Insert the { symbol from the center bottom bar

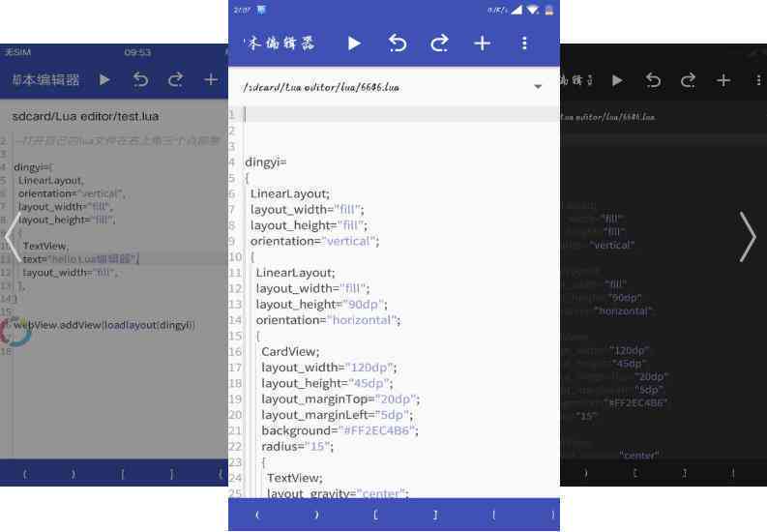(x=494, y=515)
